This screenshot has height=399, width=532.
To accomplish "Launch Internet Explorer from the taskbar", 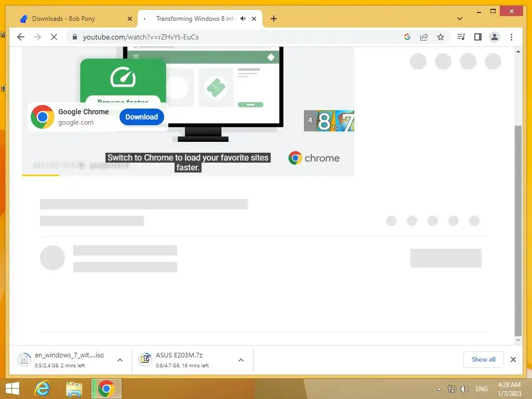I will pyautogui.click(x=43, y=389).
